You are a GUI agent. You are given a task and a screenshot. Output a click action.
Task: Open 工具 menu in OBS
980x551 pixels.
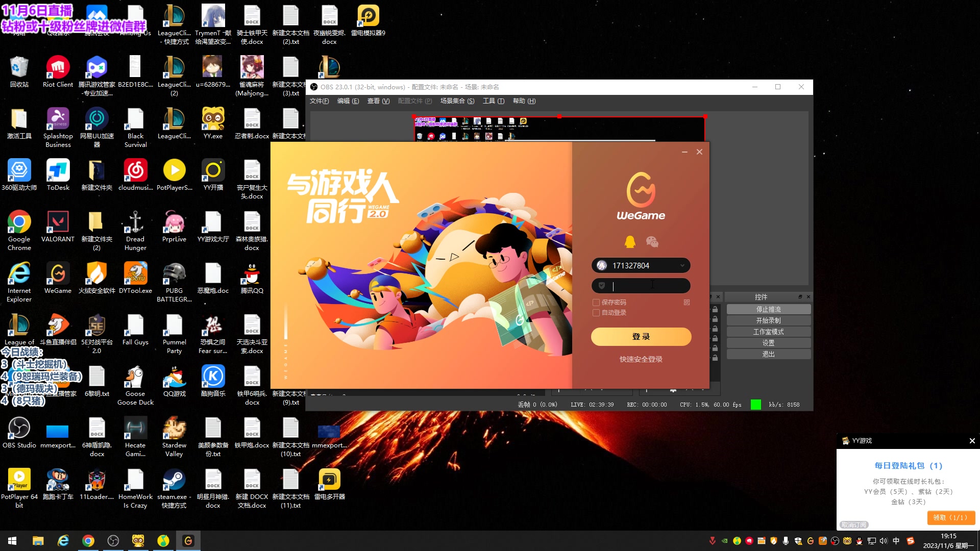(493, 101)
